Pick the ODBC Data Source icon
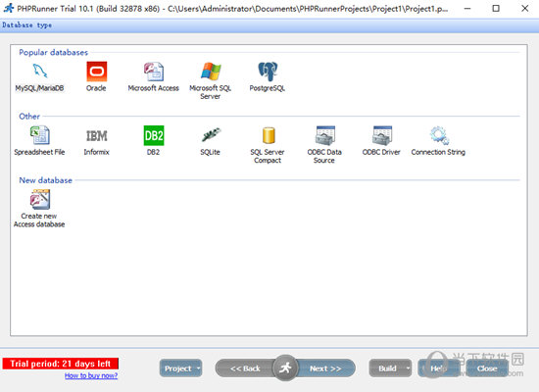 click(325, 135)
